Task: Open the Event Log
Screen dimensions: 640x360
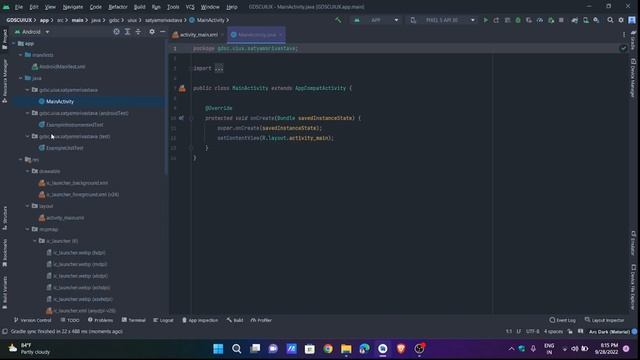Action: tap(563, 320)
